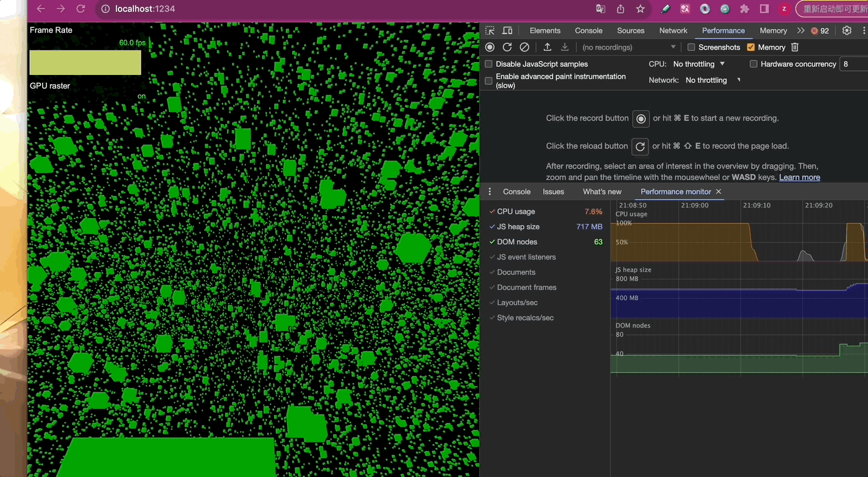Open site info icon in address bar

[x=105, y=9]
